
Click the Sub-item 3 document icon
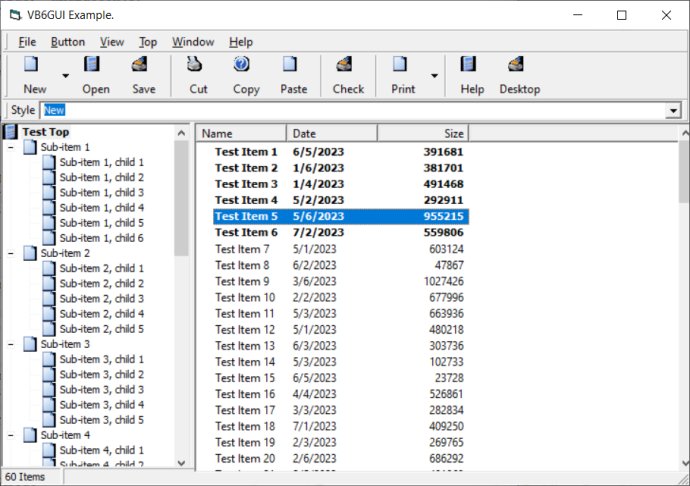(30, 344)
